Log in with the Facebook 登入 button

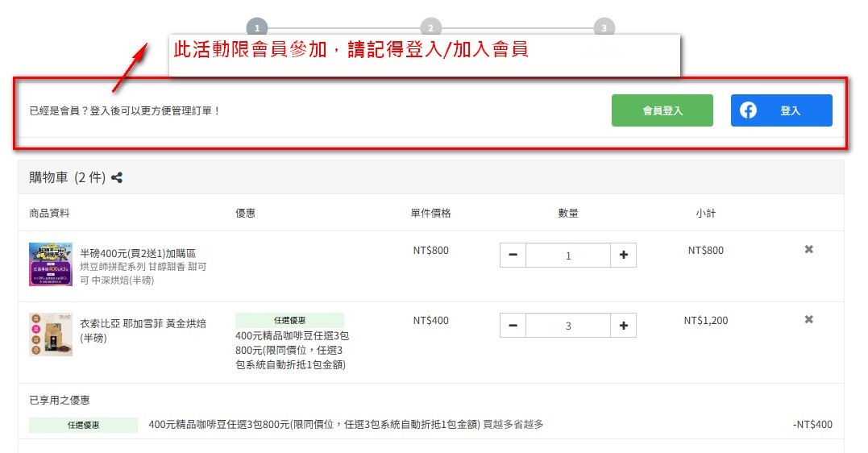click(x=781, y=110)
